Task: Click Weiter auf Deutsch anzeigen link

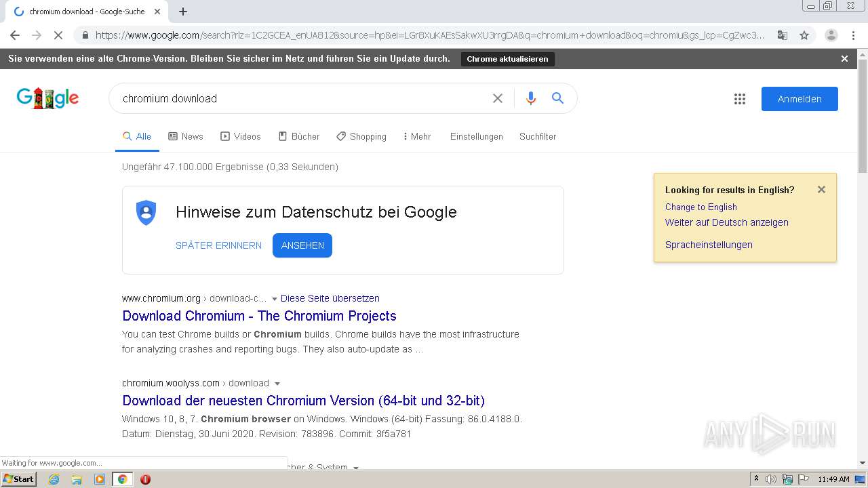Action: pyautogui.click(x=726, y=222)
